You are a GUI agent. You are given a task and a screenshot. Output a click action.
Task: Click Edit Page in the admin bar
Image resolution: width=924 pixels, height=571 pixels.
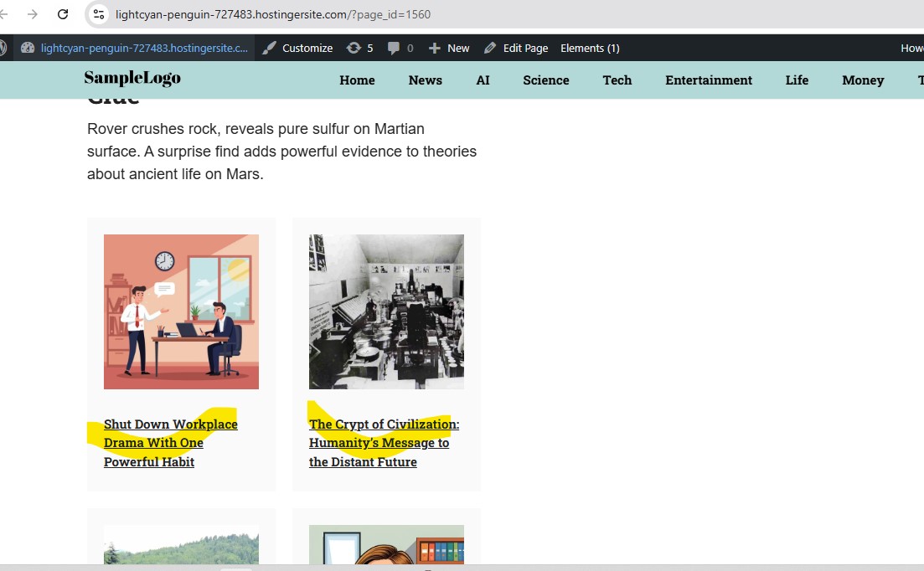516,48
